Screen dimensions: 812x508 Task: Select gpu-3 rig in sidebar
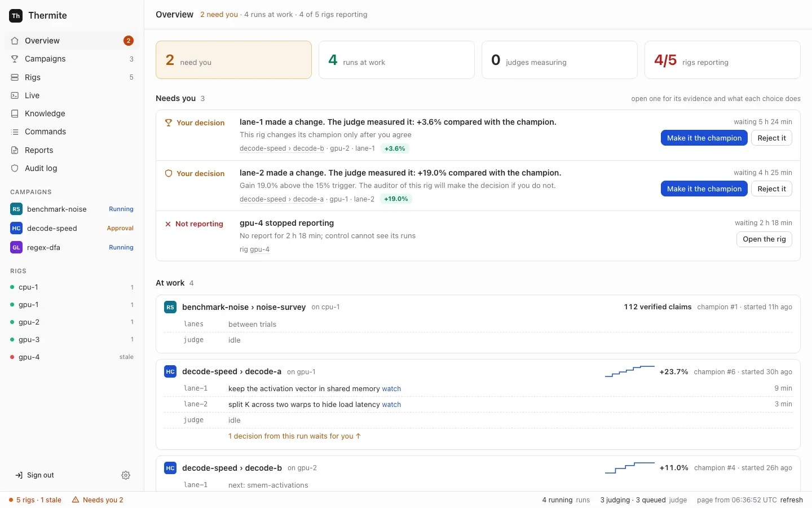click(x=72, y=340)
